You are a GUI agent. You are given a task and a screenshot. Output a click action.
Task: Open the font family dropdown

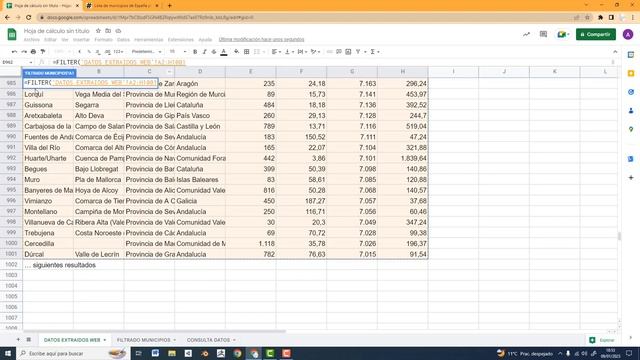click(x=147, y=52)
